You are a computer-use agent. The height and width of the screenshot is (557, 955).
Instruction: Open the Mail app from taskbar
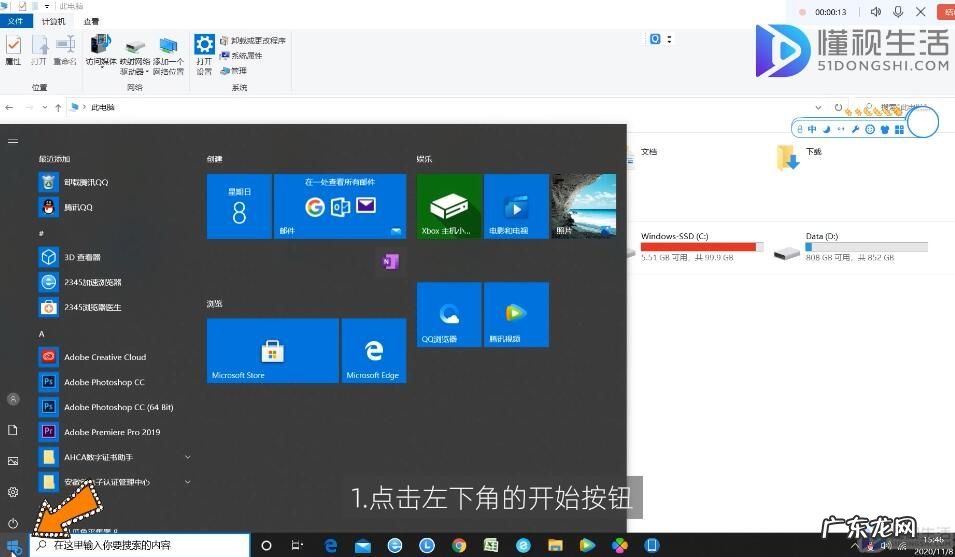[x=363, y=545]
